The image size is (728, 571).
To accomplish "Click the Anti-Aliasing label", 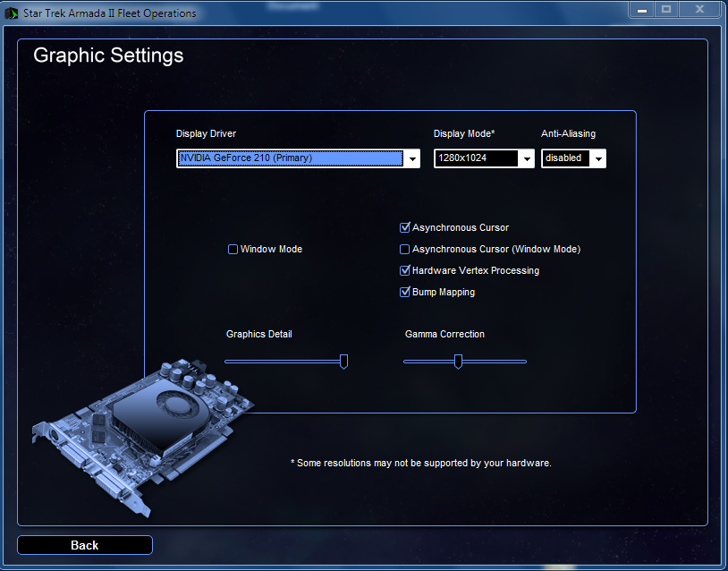I will [568, 134].
